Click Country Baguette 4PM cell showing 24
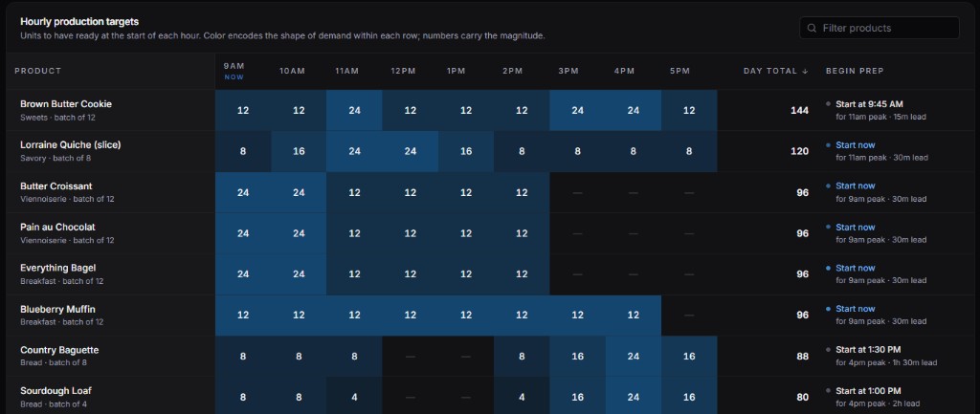This screenshot has height=414, width=980. coord(634,356)
